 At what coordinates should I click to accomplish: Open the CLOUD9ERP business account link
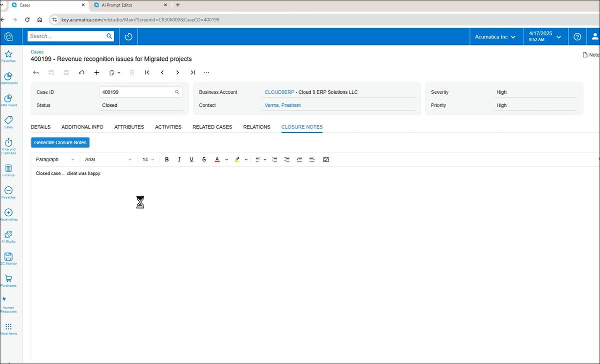click(x=279, y=92)
